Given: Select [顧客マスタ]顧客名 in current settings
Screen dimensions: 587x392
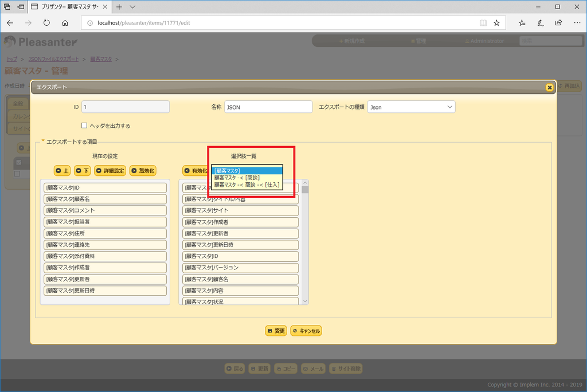Looking at the screenshot, I should pyautogui.click(x=105, y=199).
